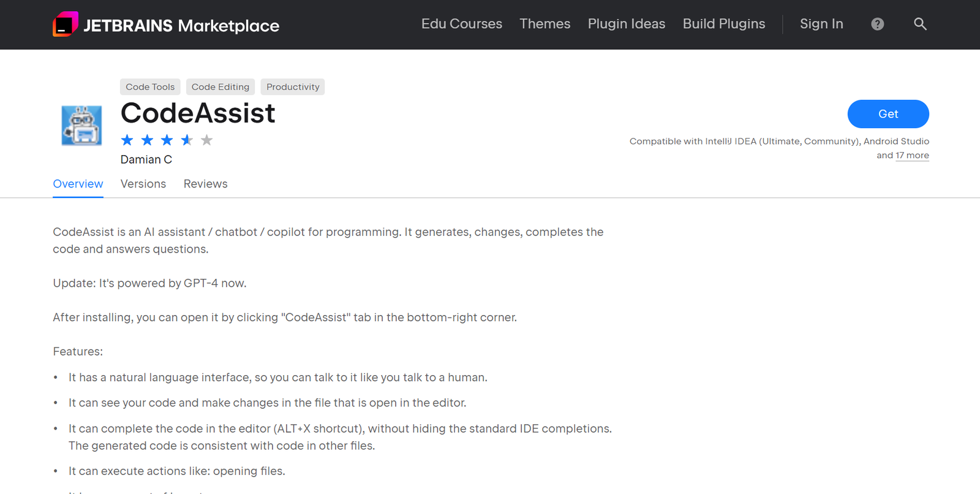Open the Build Plugins link

coord(724,24)
